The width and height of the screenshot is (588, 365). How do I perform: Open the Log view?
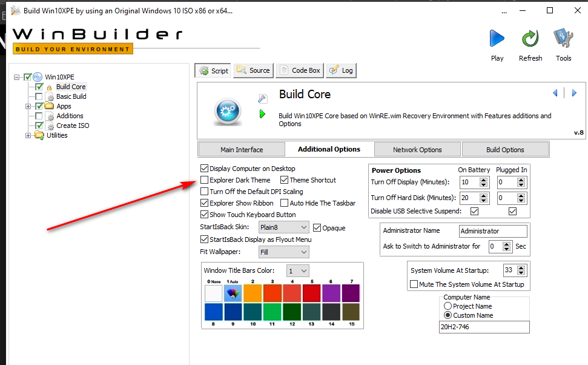pyautogui.click(x=342, y=70)
